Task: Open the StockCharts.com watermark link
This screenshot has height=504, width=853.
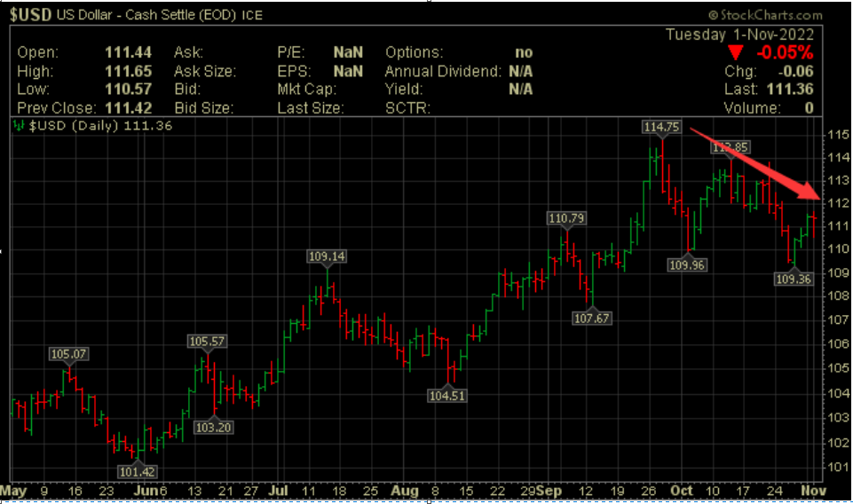Action: coord(771,15)
